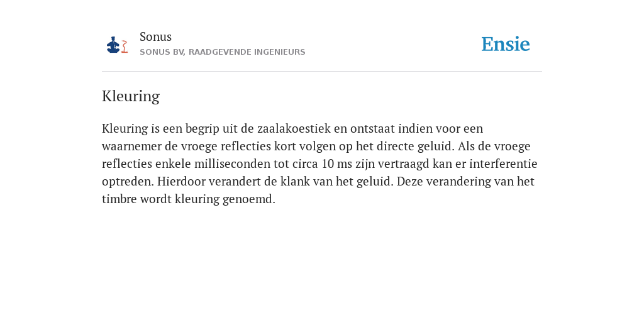Click the Sonus company logo icon

pos(117,45)
